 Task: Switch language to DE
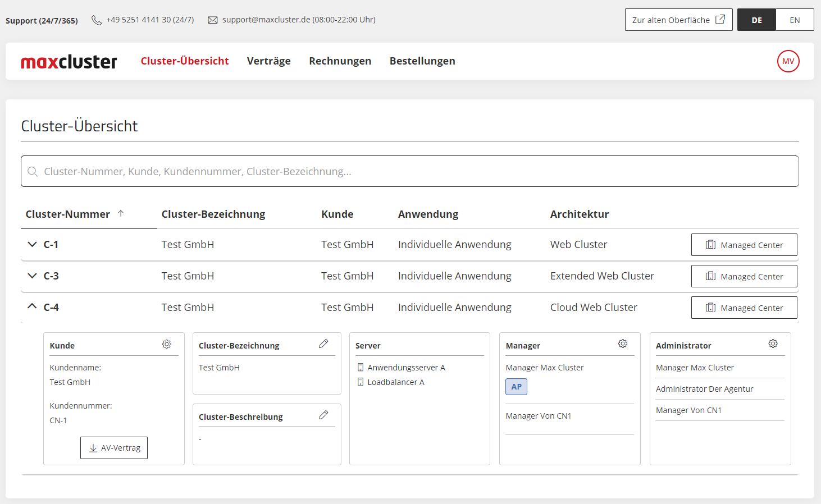[x=756, y=20]
